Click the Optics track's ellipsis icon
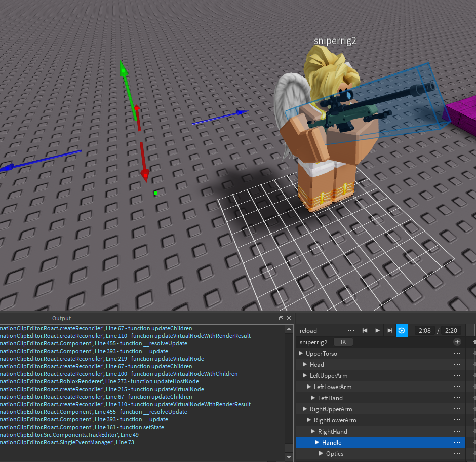This screenshot has width=476, height=462. tap(457, 453)
